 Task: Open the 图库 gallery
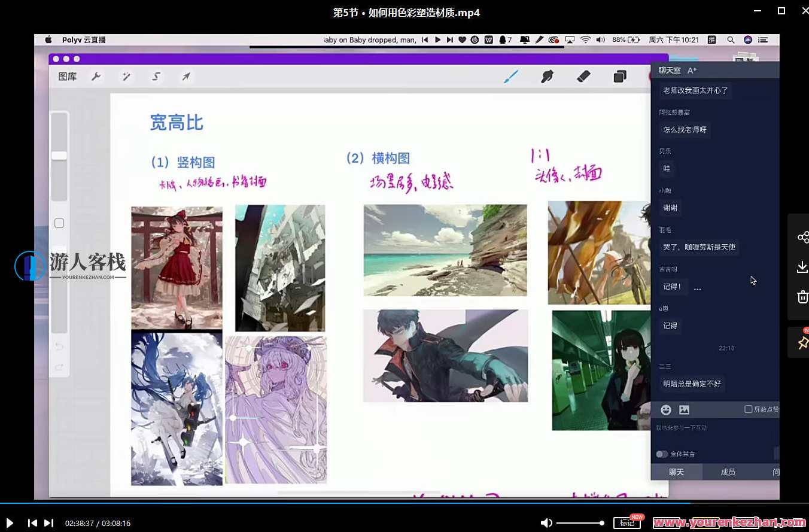68,77
